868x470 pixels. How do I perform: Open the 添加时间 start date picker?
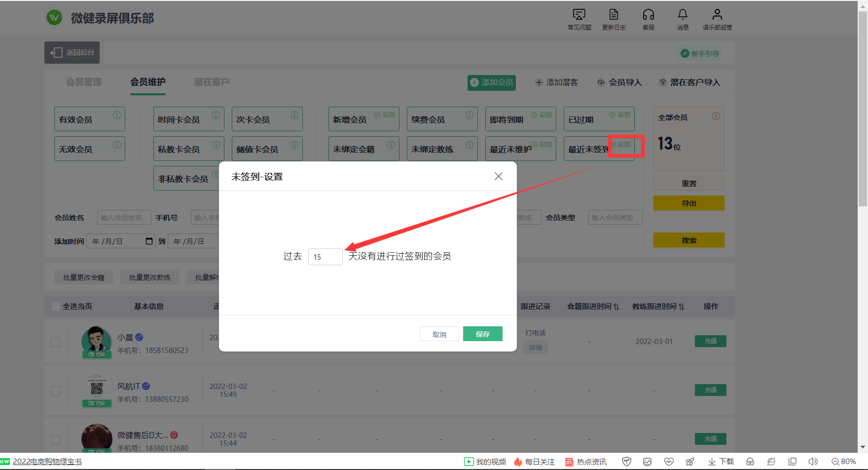[149, 241]
